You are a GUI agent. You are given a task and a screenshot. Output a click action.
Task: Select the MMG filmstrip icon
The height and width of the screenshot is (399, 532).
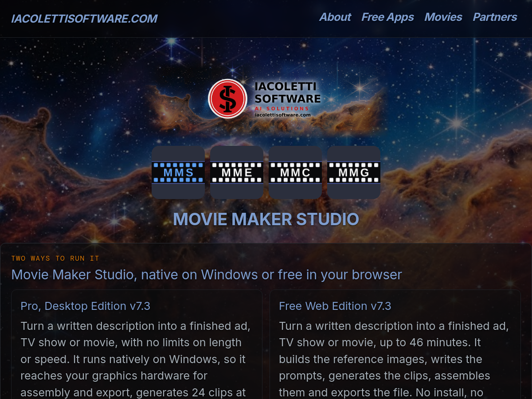tap(354, 172)
